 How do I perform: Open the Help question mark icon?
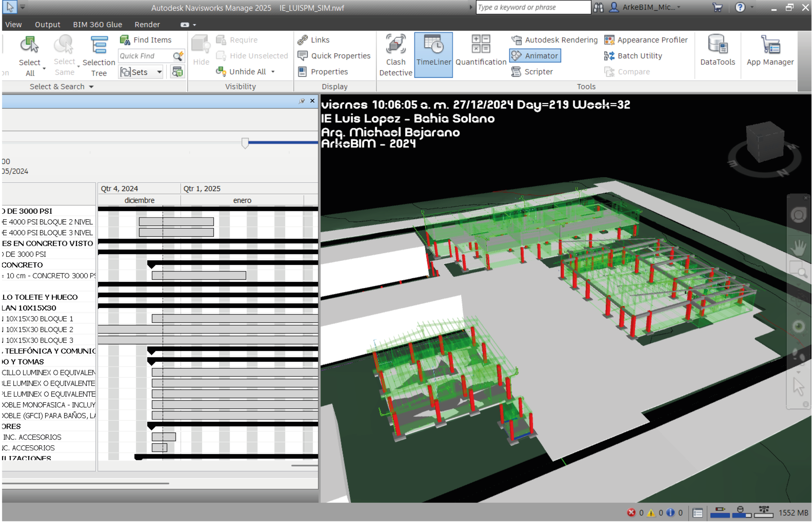pyautogui.click(x=740, y=7)
